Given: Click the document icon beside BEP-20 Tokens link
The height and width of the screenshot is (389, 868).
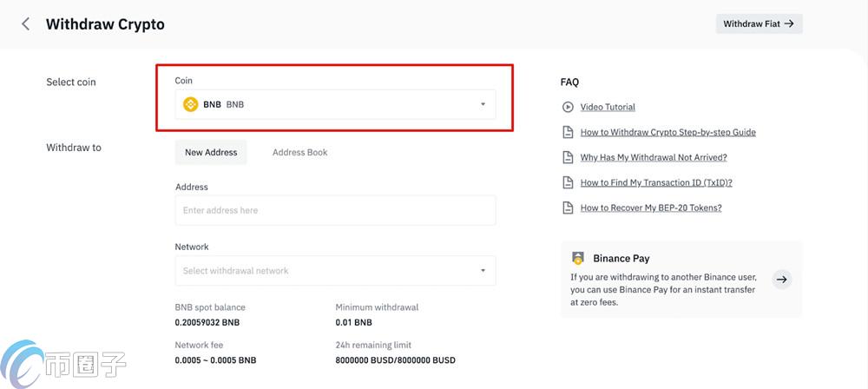Looking at the screenshot, I should point(568,208).
